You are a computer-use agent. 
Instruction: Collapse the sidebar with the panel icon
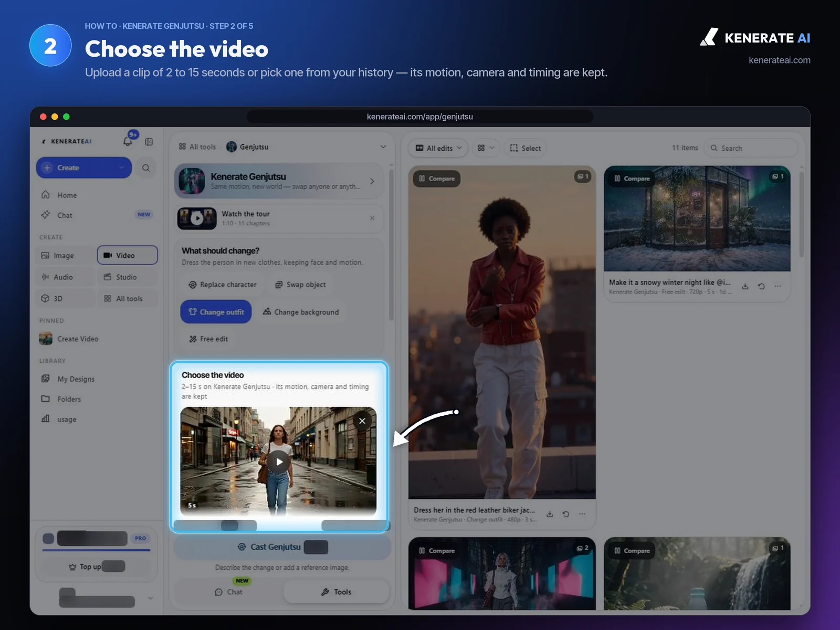(x=149, y=142)
